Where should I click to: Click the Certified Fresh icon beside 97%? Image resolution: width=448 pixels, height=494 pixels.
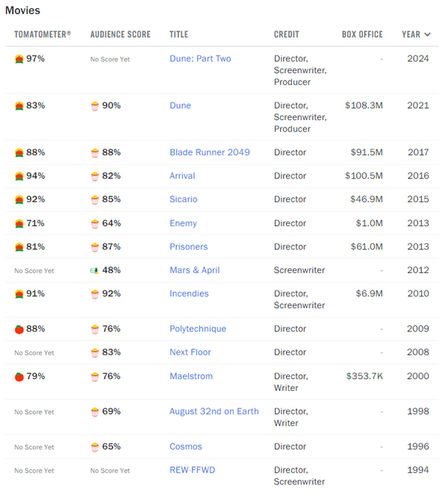[x=19, y=59]
